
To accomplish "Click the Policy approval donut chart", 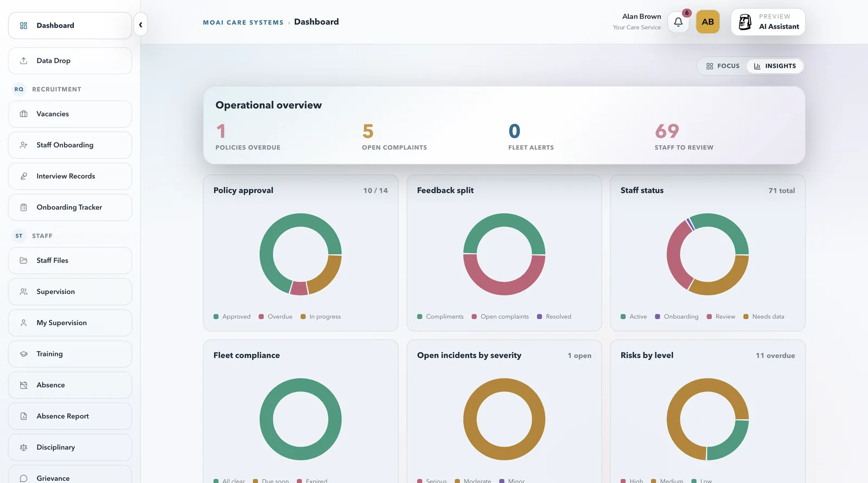I will [301, 254].
